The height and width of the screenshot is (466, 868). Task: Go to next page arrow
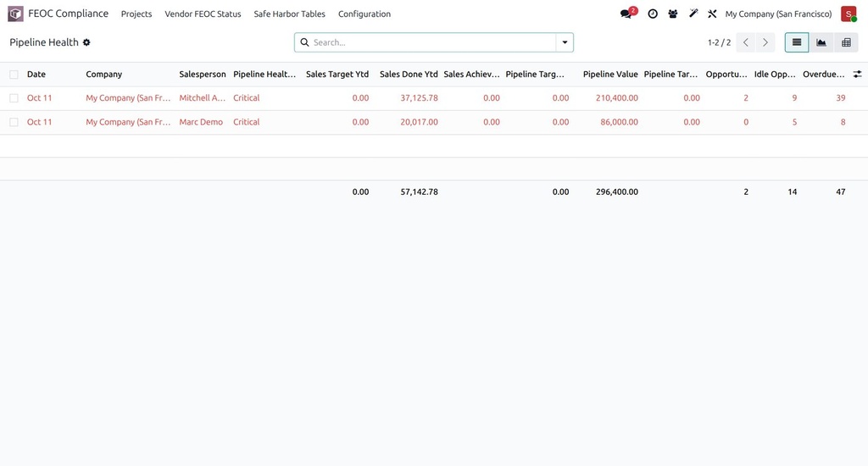tap(765, 42)
